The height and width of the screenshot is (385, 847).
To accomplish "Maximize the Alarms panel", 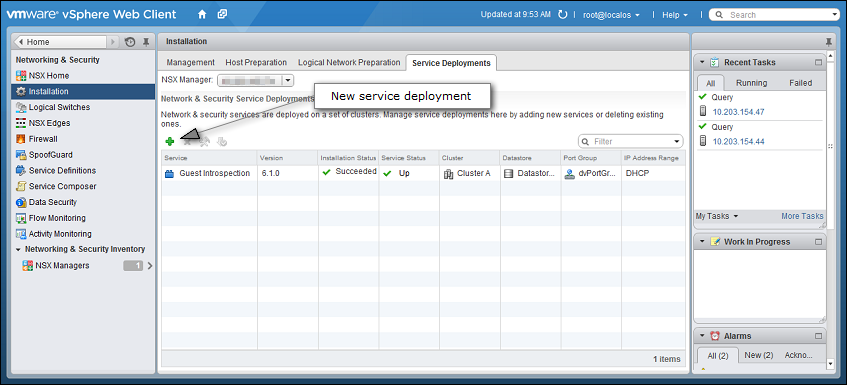I will (x=818, y=336).
